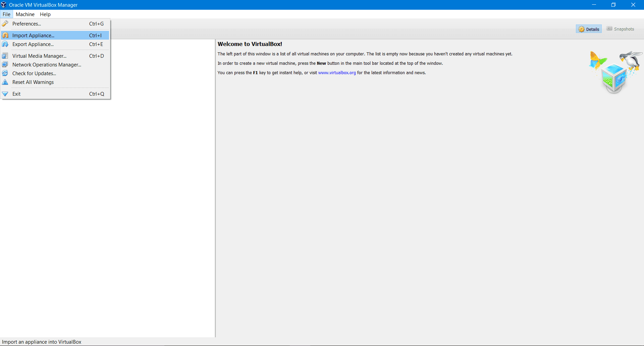Image resolution: width=644 pixels, height=346 pixels.
Task: Click the Details gear icon
Action: 581,29
